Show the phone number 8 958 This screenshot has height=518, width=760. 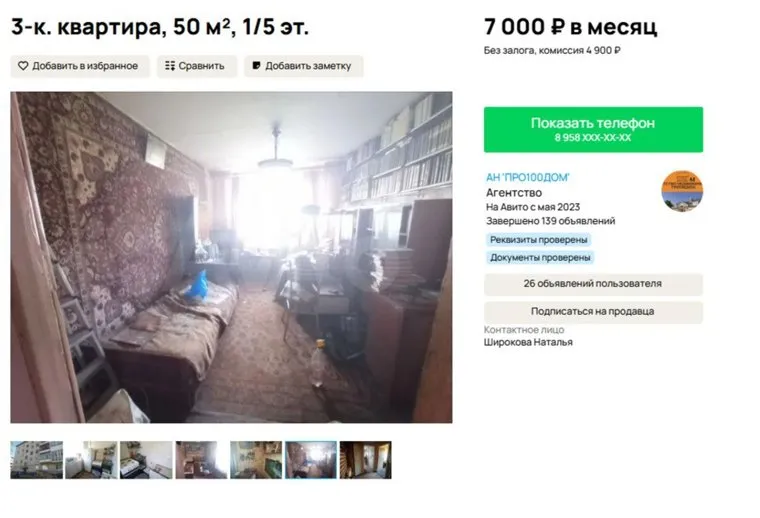pyautogui.click(x=593, y=129)
